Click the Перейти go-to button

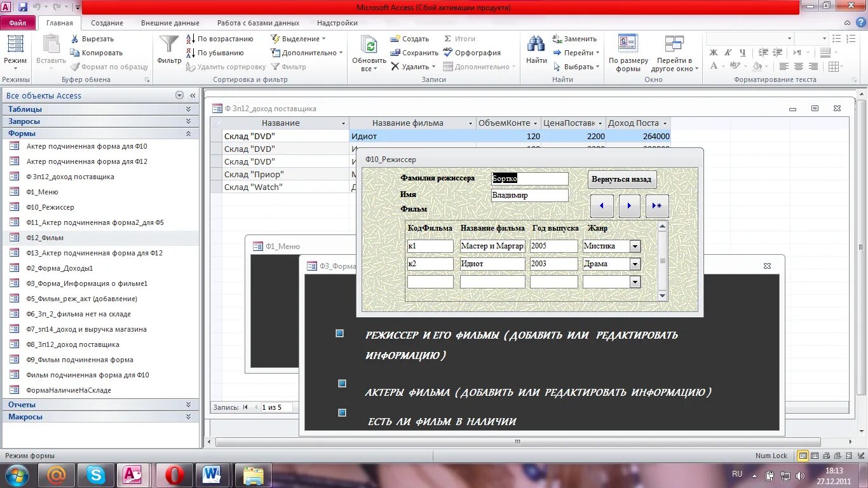tap(576, 53)
